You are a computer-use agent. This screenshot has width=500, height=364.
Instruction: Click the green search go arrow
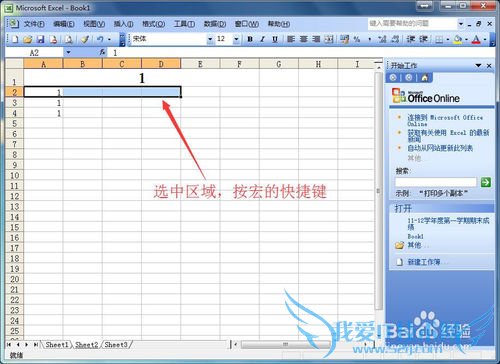[x=486, y=182]
